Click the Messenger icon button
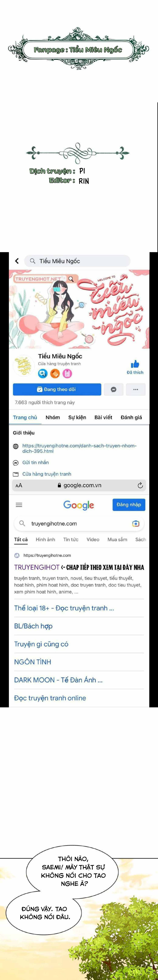Screen dimensions: 158x980 (x=113, y=390)
